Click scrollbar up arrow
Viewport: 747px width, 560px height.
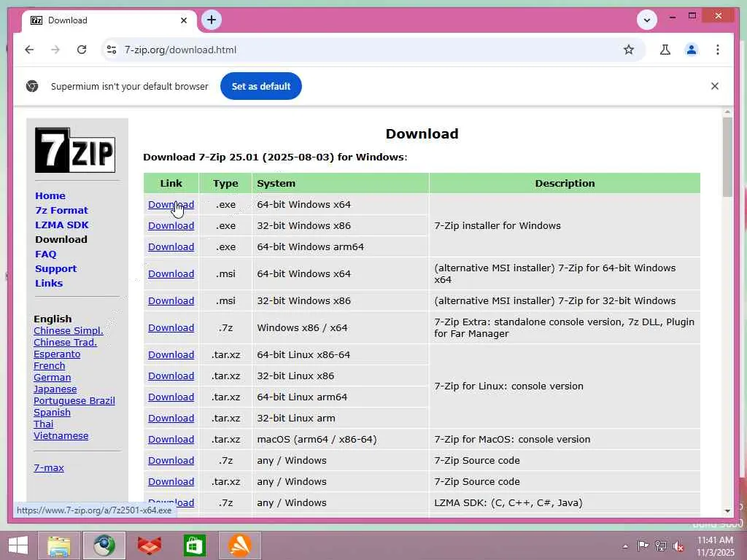tap(727, 112)
